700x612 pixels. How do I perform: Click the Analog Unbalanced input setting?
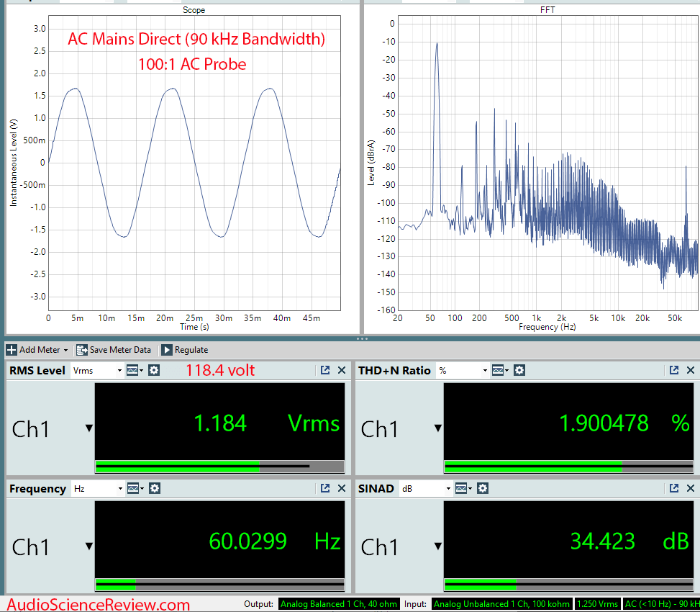click(501, 604)
